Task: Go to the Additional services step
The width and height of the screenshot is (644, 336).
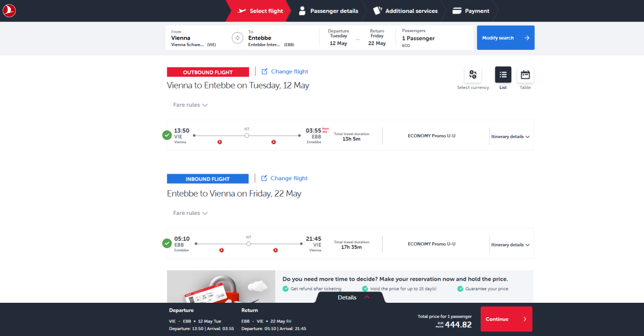Action: (x=405, y=11)
